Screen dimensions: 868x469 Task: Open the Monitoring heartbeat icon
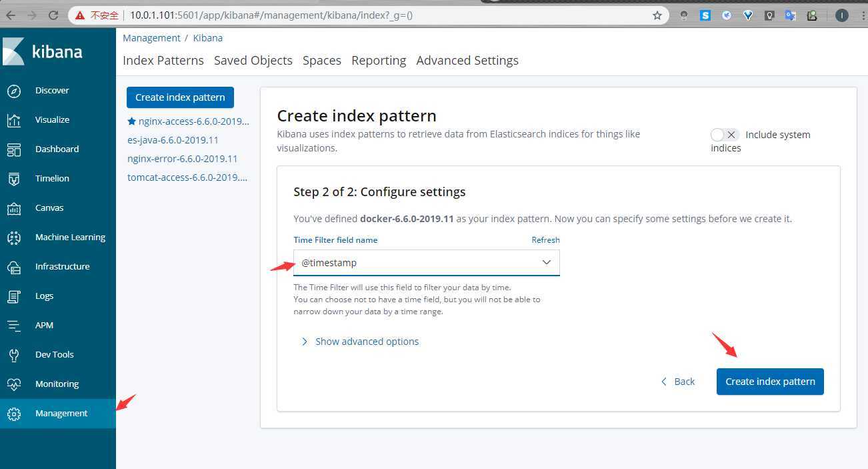point(14,384)
